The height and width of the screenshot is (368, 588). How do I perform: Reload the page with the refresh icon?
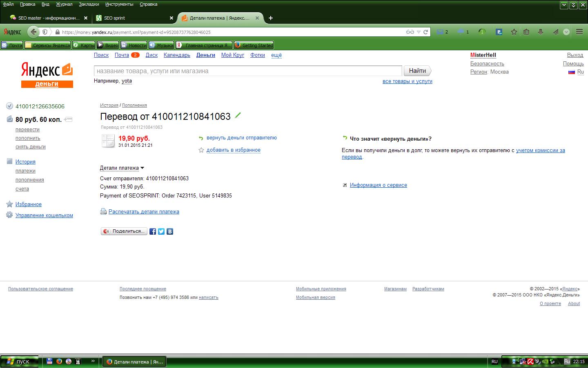425,32
